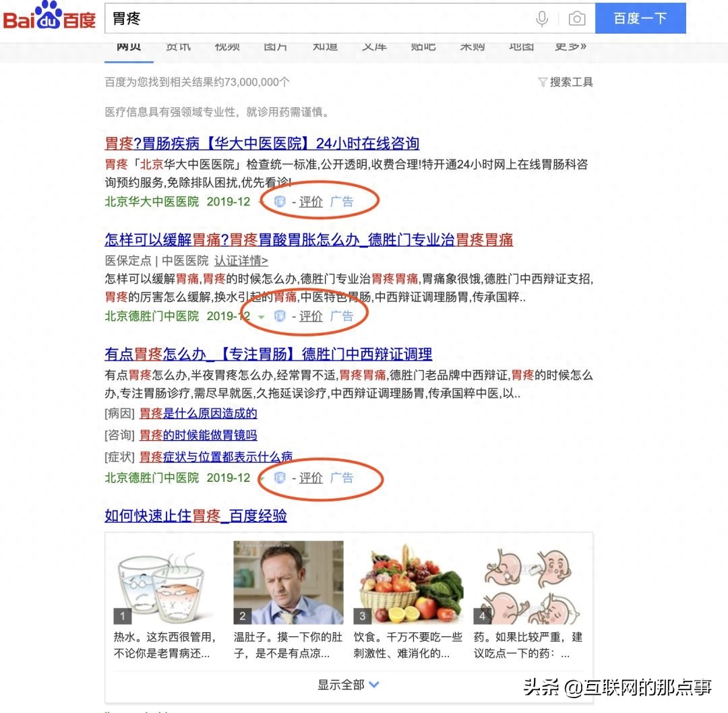
Task: Switch to the 知道 tab
Action: tap(325, 46)
